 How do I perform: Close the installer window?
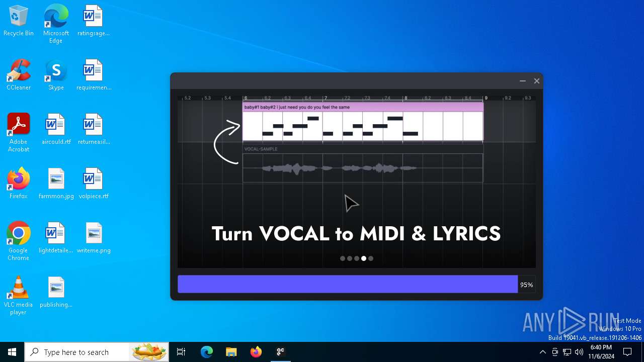(x=537, y=81)
